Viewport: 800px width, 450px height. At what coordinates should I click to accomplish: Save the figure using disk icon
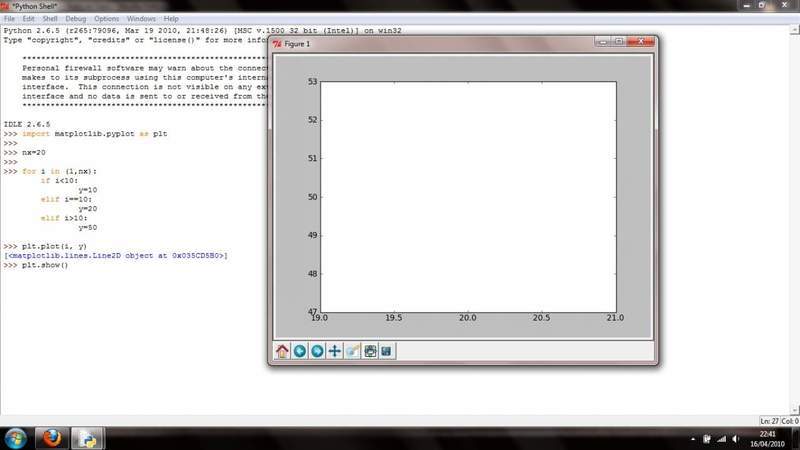[387, 351]
